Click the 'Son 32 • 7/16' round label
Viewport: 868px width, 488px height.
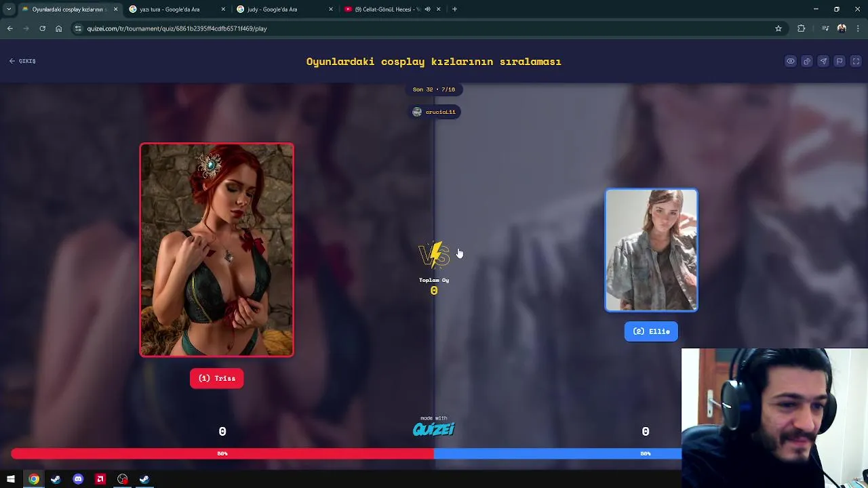(434, 89)
